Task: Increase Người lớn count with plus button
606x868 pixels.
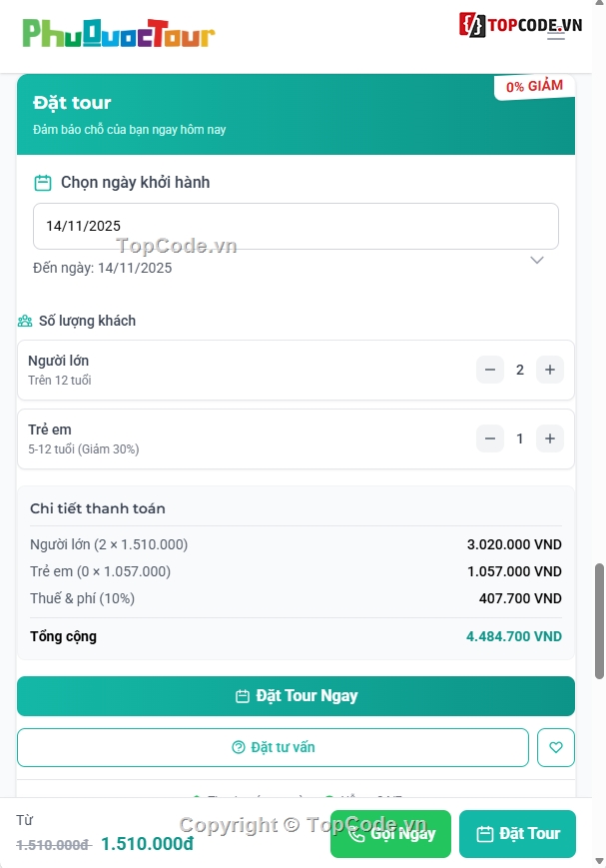Action: [550, 369]
